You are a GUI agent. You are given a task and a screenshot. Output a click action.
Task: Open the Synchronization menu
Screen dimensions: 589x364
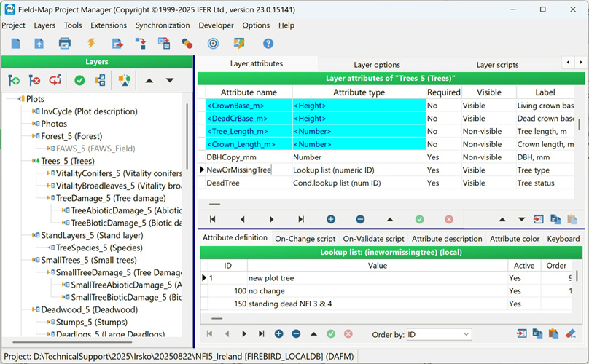pos(163,25)
